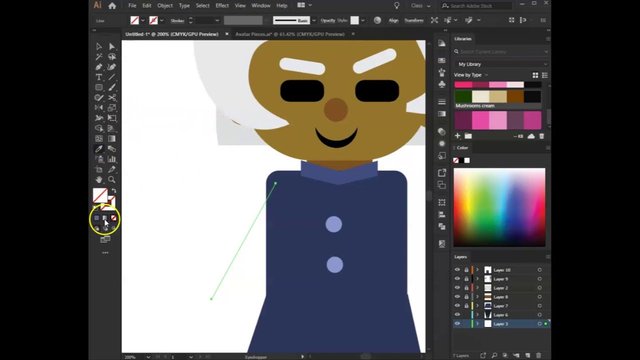The width and height of the screenshot is (640, 360).
Task: Open the Edit menu
Action: (147, 6)
